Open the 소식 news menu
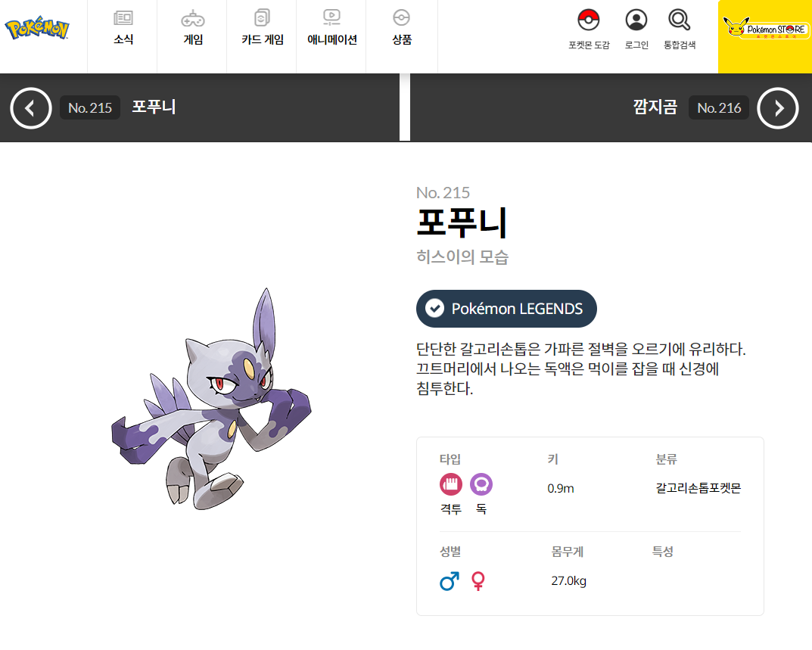This screenshot has width=812, height=650. coord(123,28)
